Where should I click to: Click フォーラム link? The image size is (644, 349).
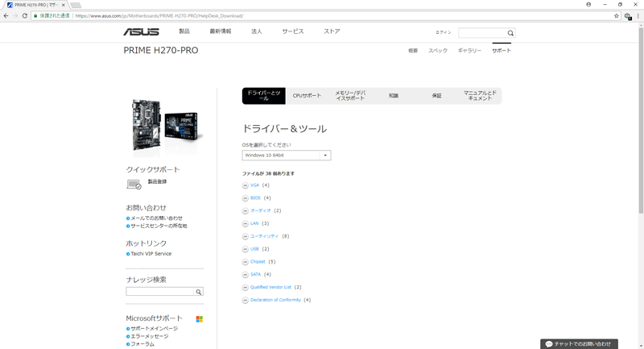point(142,344)
